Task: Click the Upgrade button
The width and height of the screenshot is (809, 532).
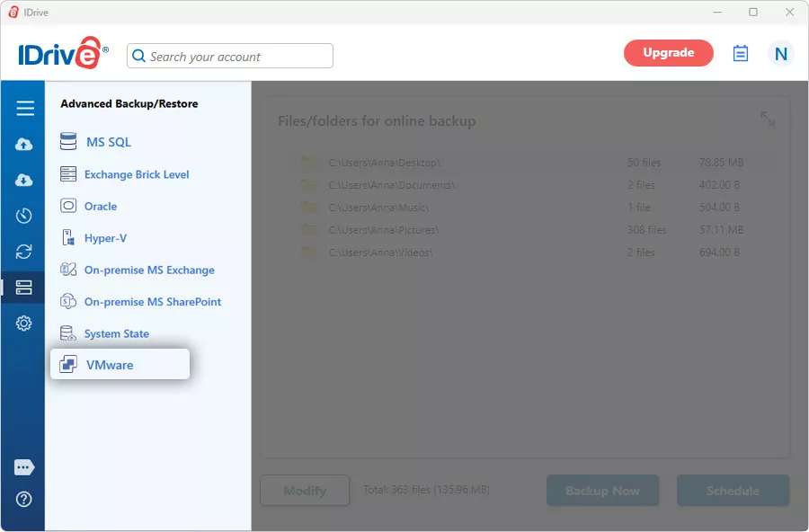Action: (669, 53)
